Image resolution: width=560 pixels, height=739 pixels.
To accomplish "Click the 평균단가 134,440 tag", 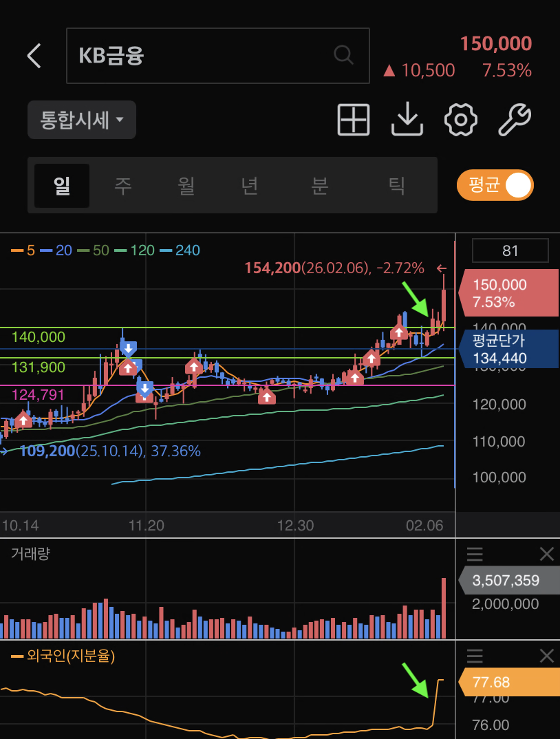I will tap(508, 350).
